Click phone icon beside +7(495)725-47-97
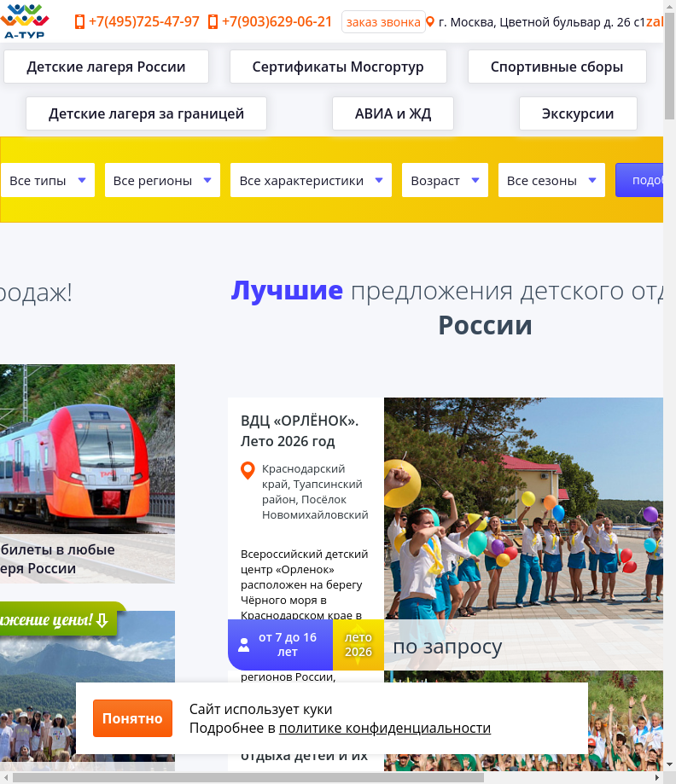 click(x=79, y=21)
